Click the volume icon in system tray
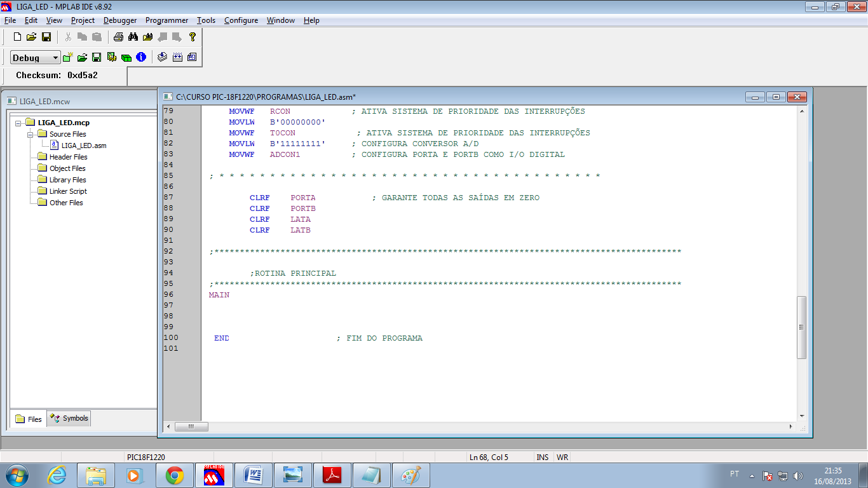The image size is (868, 488). (x=798, y=475)
